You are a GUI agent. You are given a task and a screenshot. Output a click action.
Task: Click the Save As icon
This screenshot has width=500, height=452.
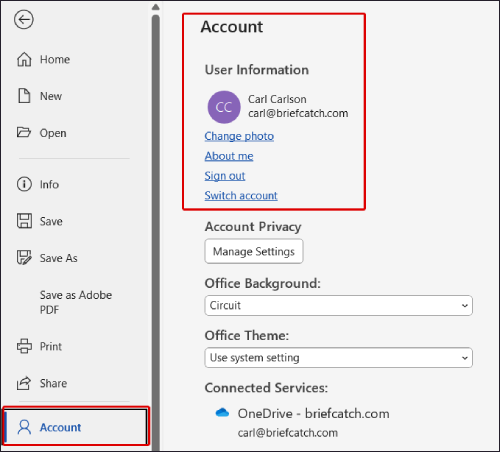point(24,258)
